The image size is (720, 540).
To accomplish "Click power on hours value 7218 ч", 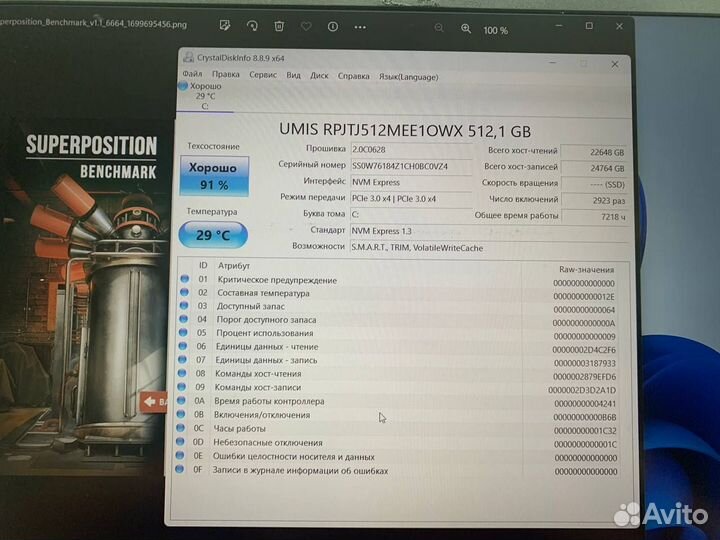I will coord(594,216).
